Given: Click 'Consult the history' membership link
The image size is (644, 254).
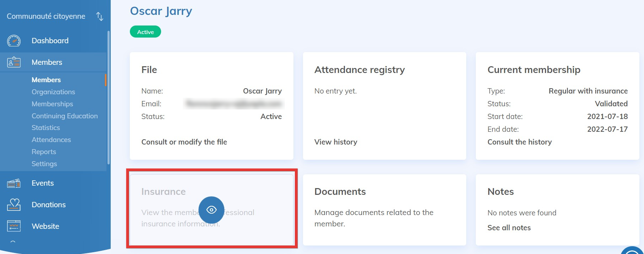Looking at the screenshot, I should [519, 142].
